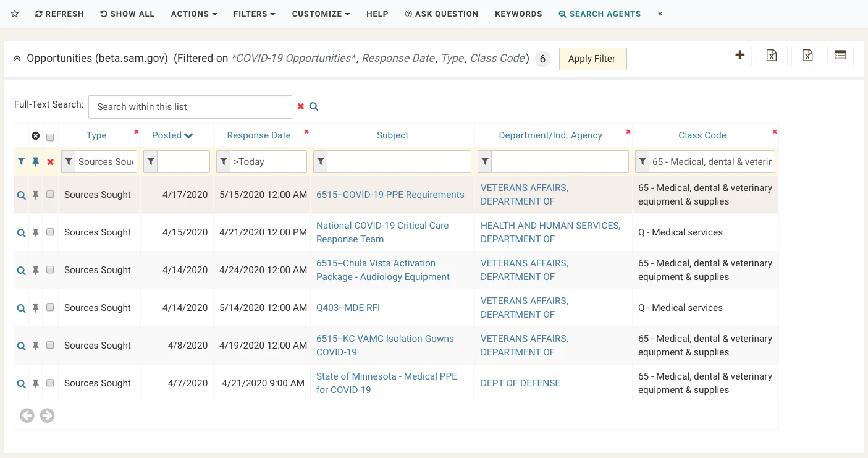Open the magnifier preview for the first row

tap(21, 194)
